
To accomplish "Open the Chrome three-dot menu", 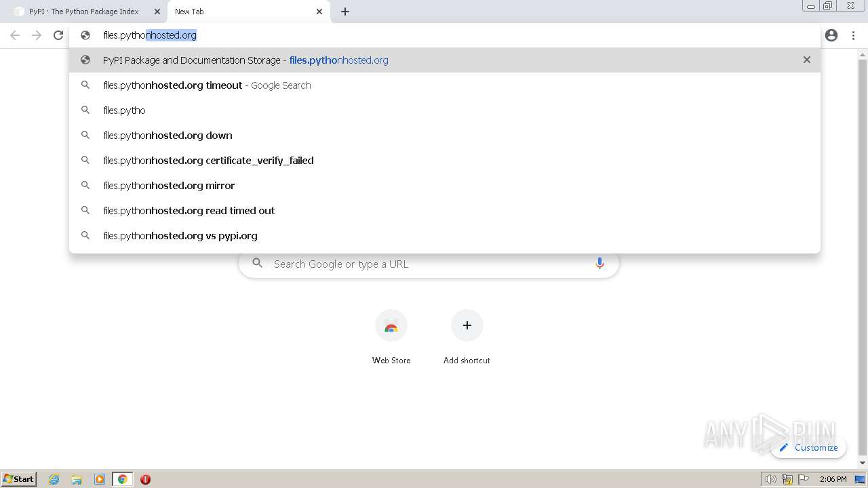I will [x=853, y=35].
